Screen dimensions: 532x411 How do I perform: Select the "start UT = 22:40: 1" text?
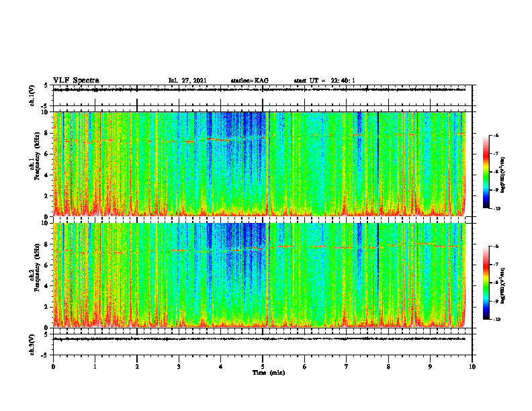pos(324,81)
